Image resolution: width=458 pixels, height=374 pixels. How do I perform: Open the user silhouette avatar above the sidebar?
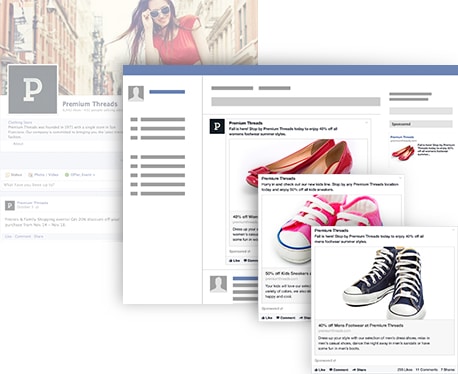(x=136, y=93)
